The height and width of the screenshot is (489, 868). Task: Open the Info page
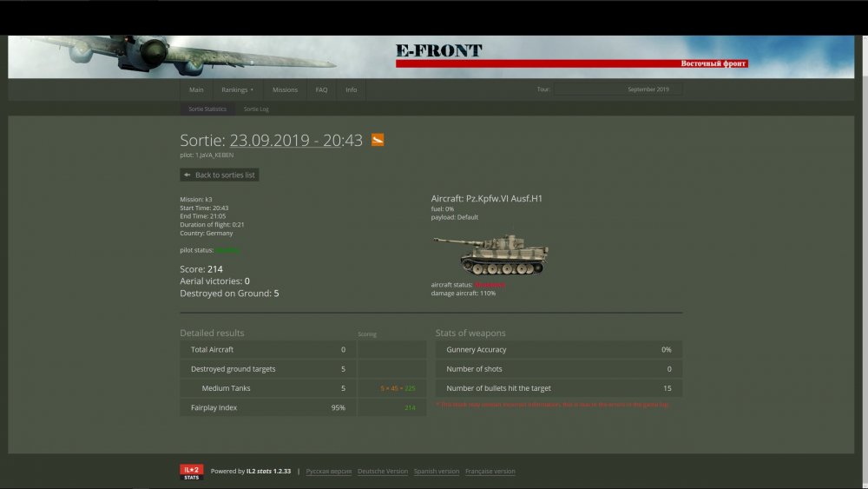(x=351, y=89)
